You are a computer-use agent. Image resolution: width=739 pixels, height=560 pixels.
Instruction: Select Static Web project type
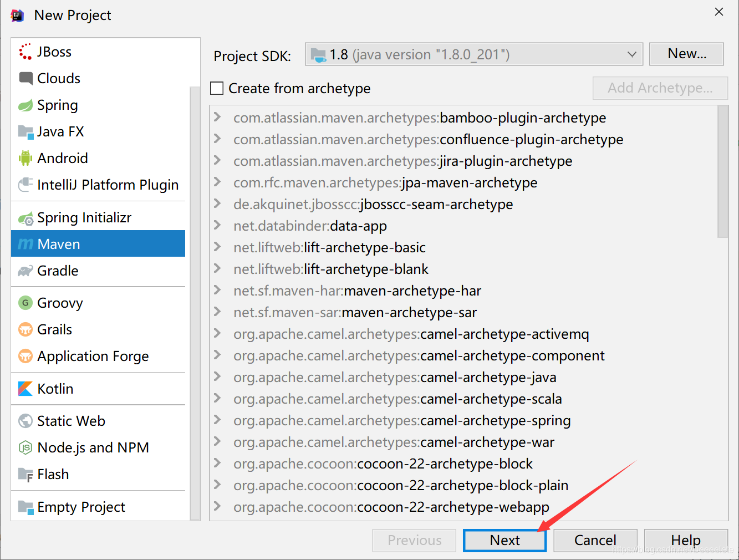tap(98, 421)
